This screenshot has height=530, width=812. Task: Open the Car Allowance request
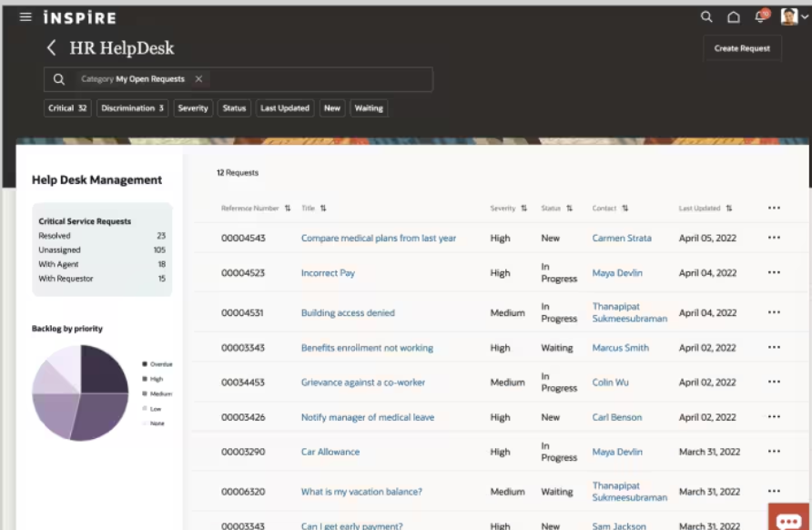330,452
